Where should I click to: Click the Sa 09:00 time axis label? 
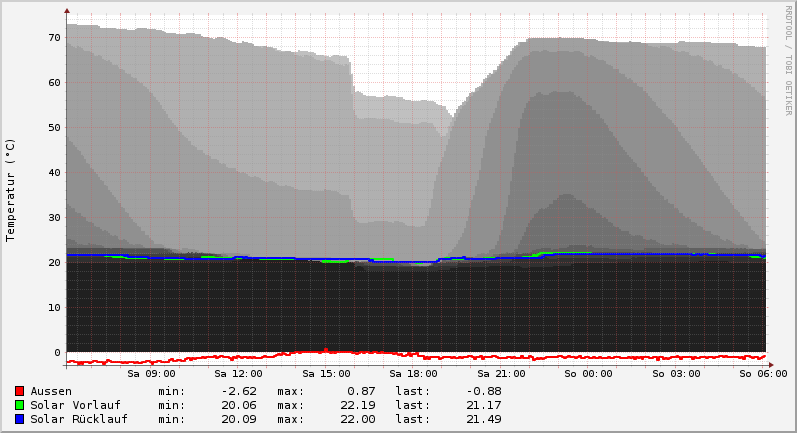pyautogui.click(x=152, y=374)
